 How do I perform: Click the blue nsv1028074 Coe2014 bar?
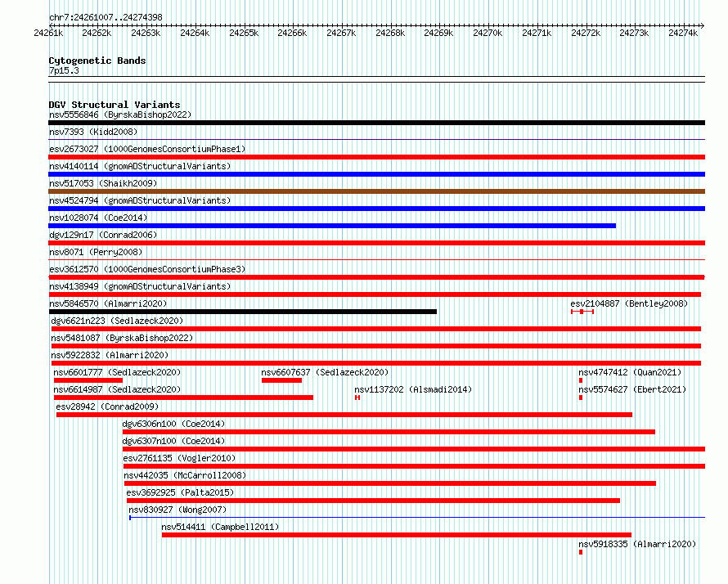click(x=332, y=226)
